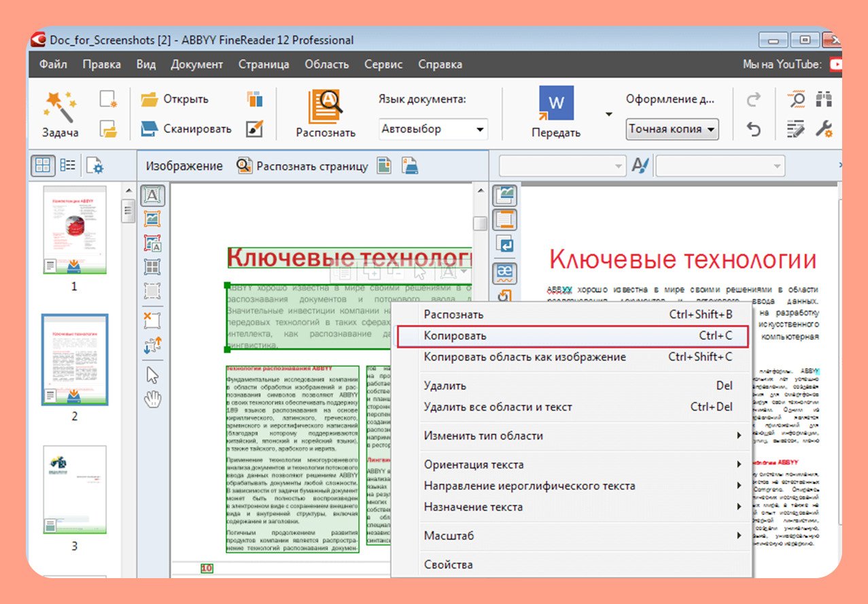Click the Scan button
The width and height of the screenshot is (868, 604).
186,129
